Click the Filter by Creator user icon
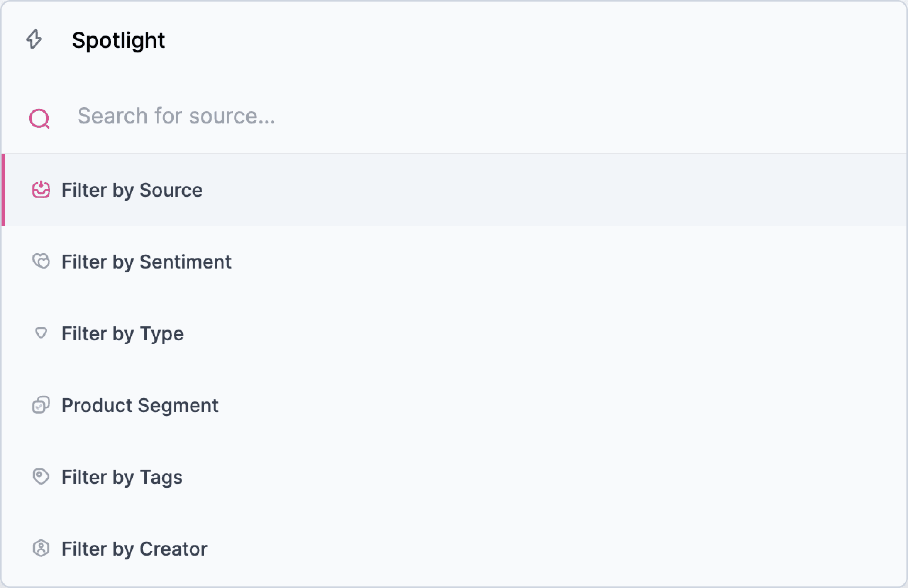908x588 pixels. (41, 548)
